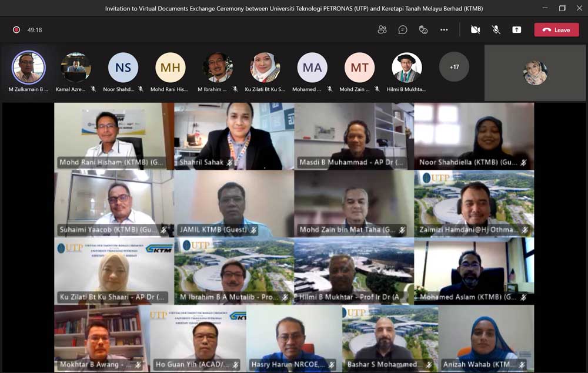Turn on the camera
The width and height of the screenshot is (588, 373).
coord(476,29)
